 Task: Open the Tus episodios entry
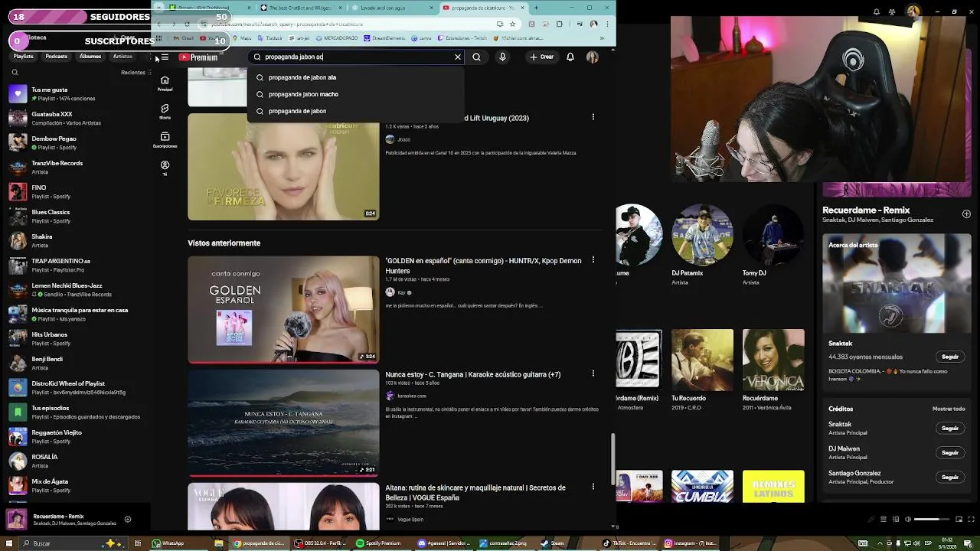tap(77, 412)
